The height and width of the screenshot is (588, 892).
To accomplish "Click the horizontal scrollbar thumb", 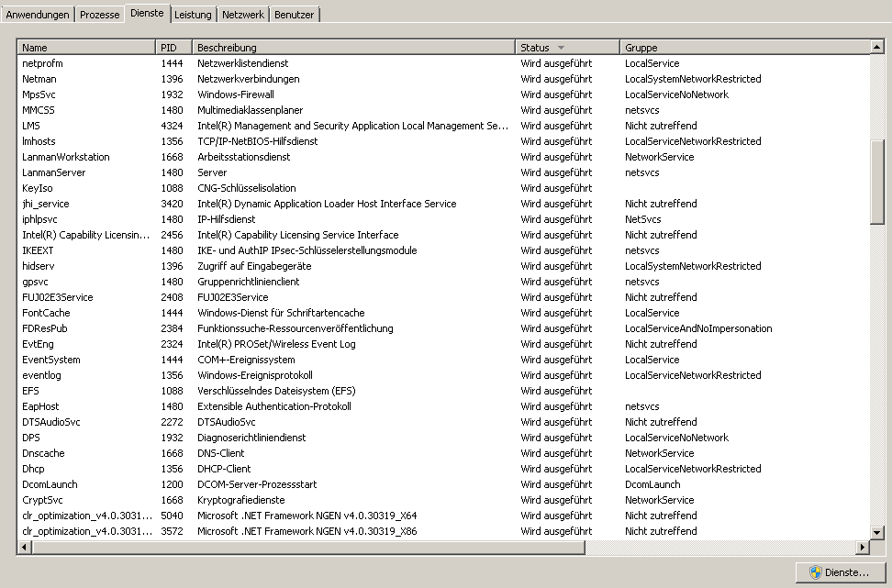I will point(308,547).
